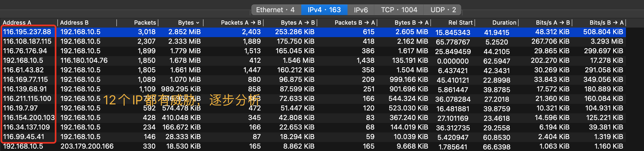Sort by Bytes B → A header
Image resolution: width=644 pixels, height=151 pixels.
[x=411, y=23]
